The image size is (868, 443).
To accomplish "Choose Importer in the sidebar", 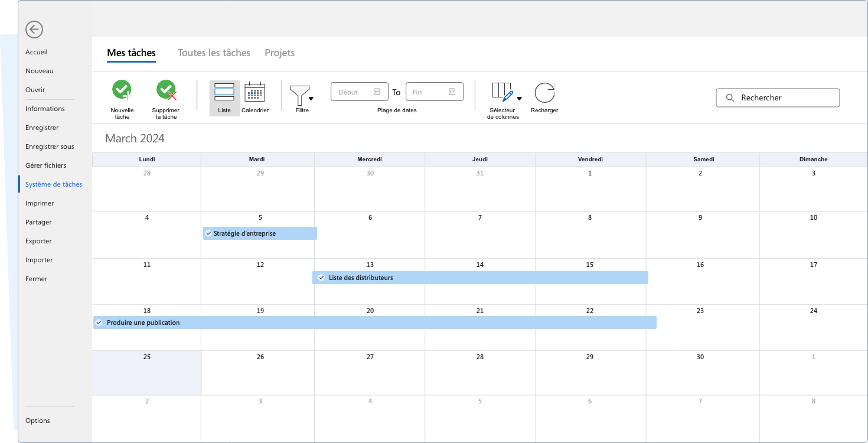I will tap(39, 260).
